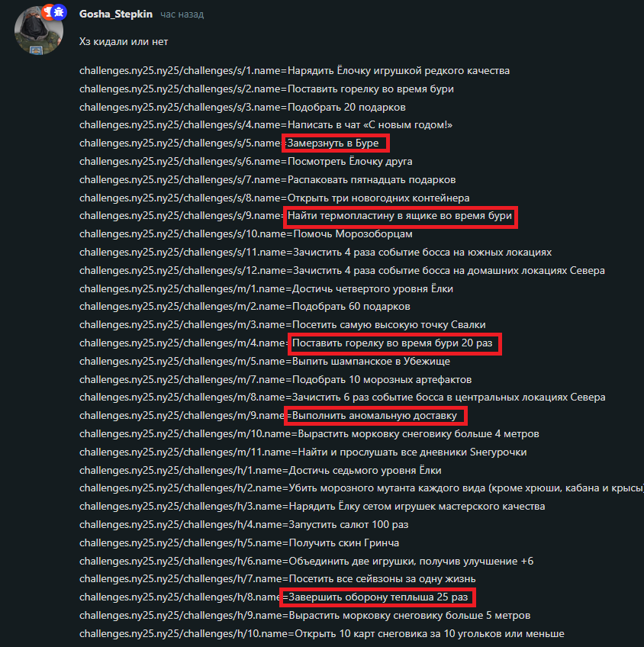The width and height of the screenshot is (644, 647).
Task: Open Gosha_Stepkin's avatar picture
Action: 38,31
